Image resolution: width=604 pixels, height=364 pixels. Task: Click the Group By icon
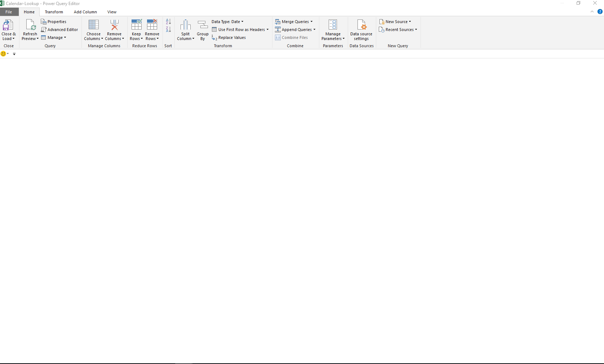[x=203, y=25]
